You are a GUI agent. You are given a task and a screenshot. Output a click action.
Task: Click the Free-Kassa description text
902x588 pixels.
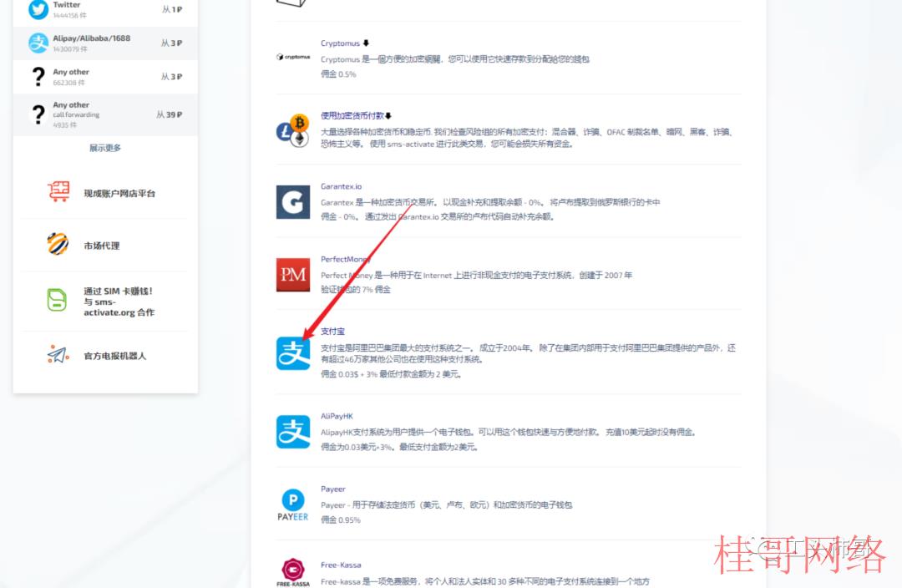click(485, 581)
